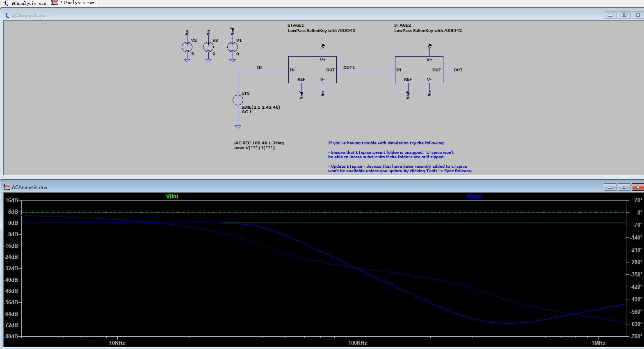This screenshot has height=349, width=644.
Task: Click the STAGE1 Sallen-Key filter block
Action: coord(313,70)
